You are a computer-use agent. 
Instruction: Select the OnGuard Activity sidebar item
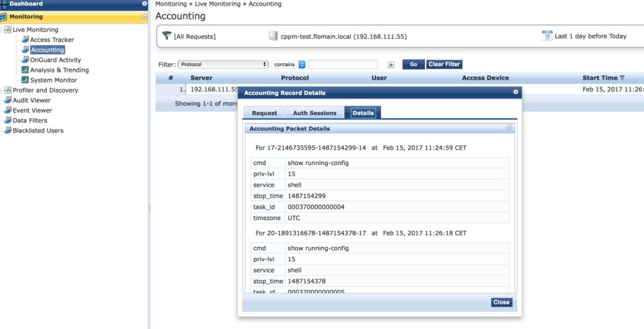55,60
